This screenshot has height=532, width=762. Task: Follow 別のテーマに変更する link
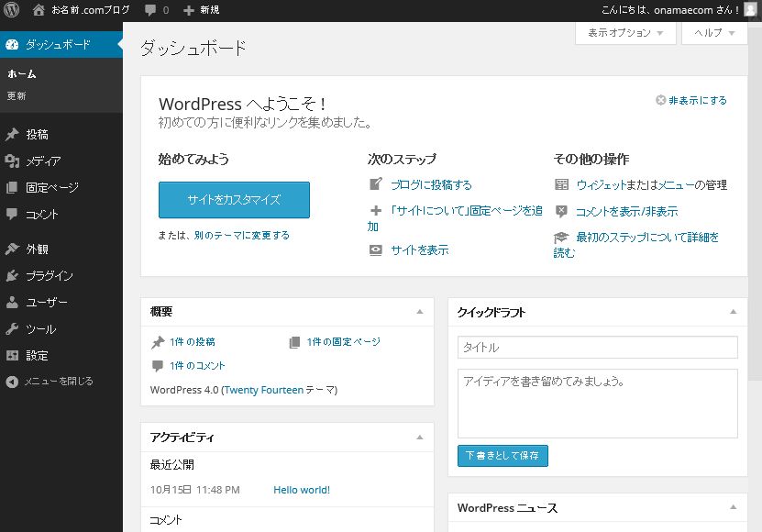coord(241,236)
